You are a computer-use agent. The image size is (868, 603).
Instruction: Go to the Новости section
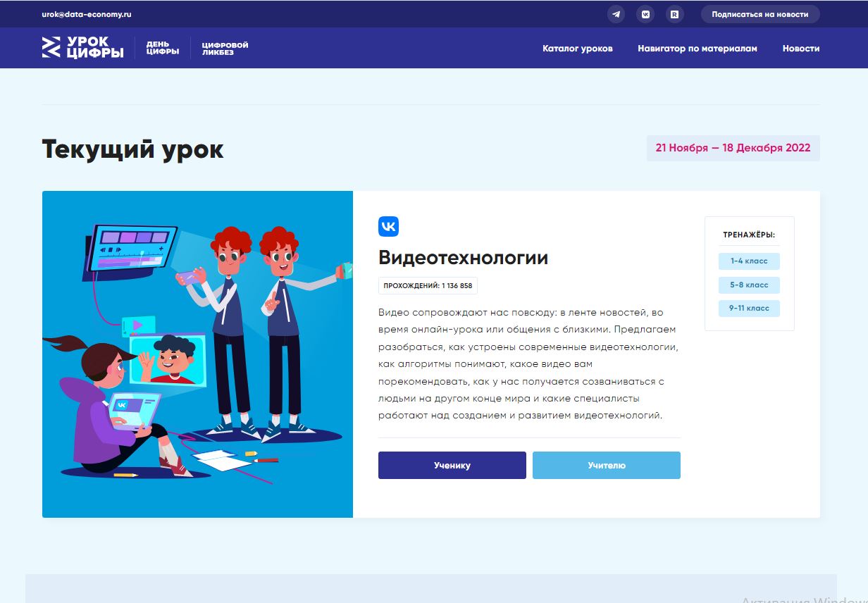pos(800,49)
